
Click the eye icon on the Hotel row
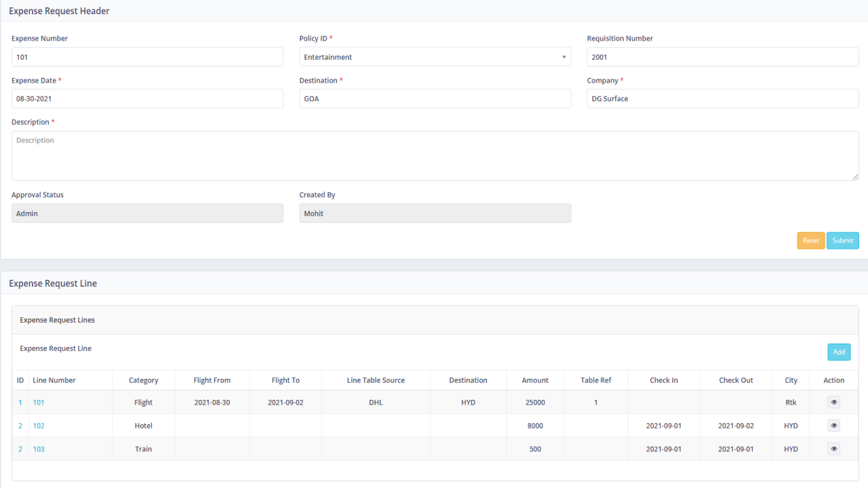click(833, 425)
